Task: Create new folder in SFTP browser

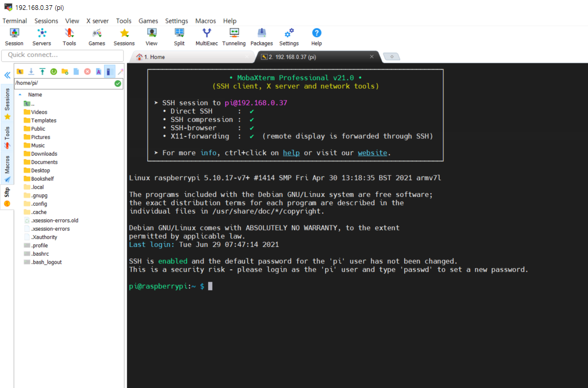Action: click(x=65, y=71)
